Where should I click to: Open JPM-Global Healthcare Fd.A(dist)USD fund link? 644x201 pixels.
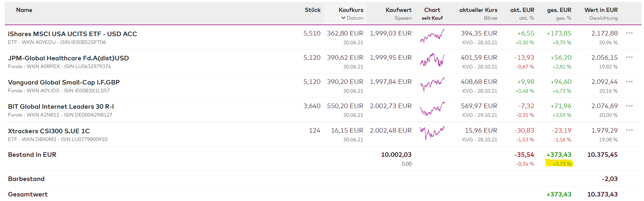tap(68, 58)
